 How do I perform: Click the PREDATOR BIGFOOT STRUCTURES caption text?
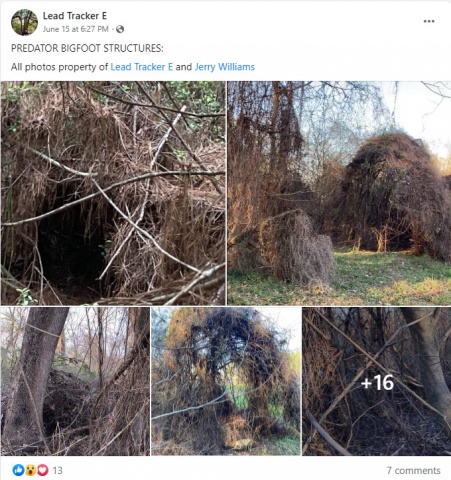(x=87, y=48)
